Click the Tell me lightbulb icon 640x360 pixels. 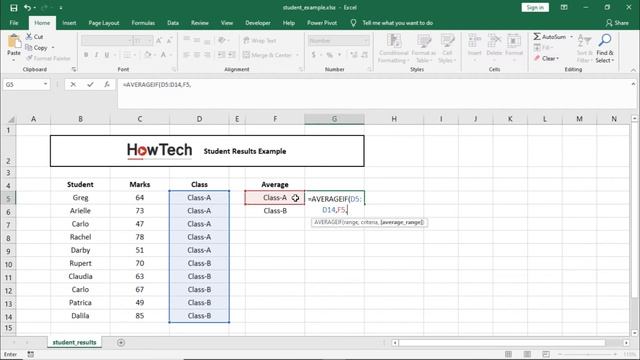click(x=353, y=23)
